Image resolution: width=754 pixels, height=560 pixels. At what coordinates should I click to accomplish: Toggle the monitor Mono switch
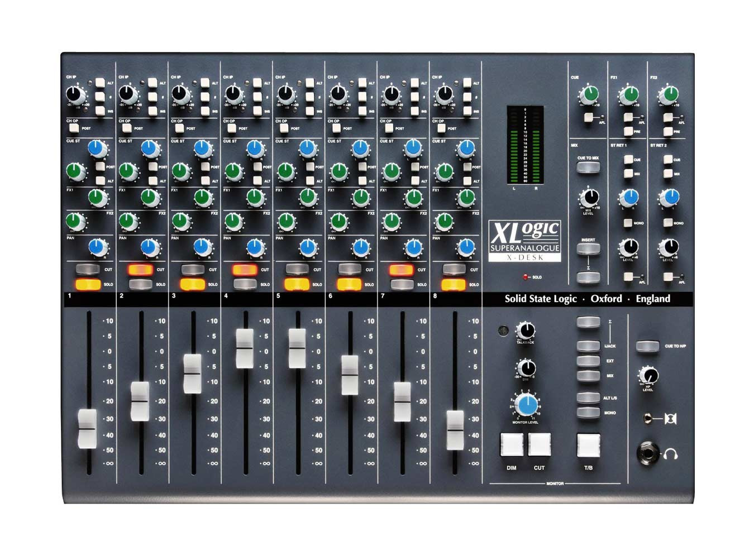tap(588, 413)
